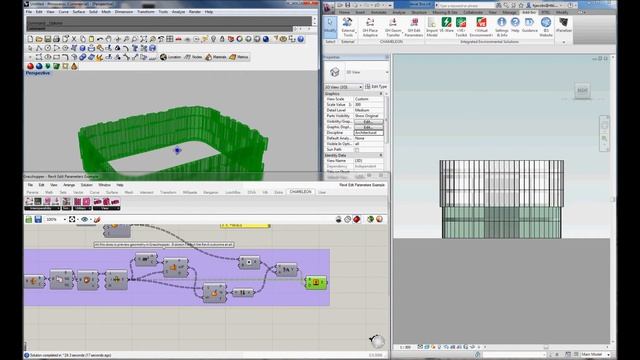Toggle no-preview hat icon in Grasshopper toolbar
This screenshot has height=360, width=640.
coord(338,220)
